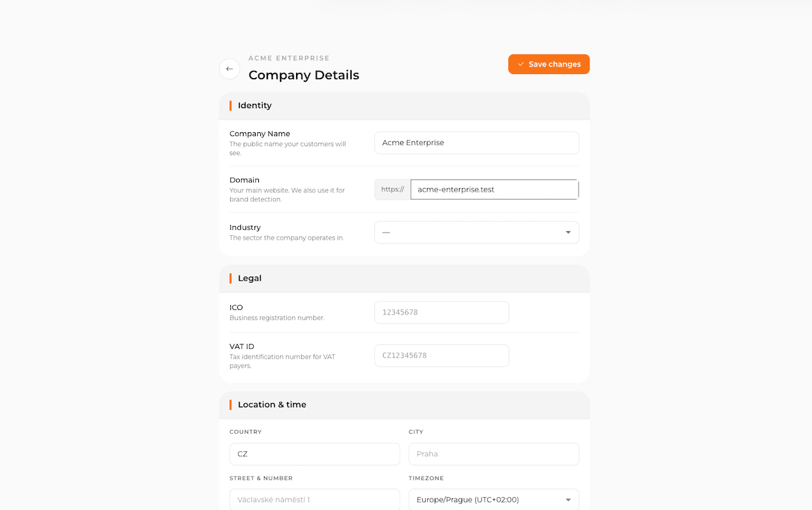The height and width of the screenshot is (510, 812).
Task: Click the VAT ID input field
Action: click(442, 356)
